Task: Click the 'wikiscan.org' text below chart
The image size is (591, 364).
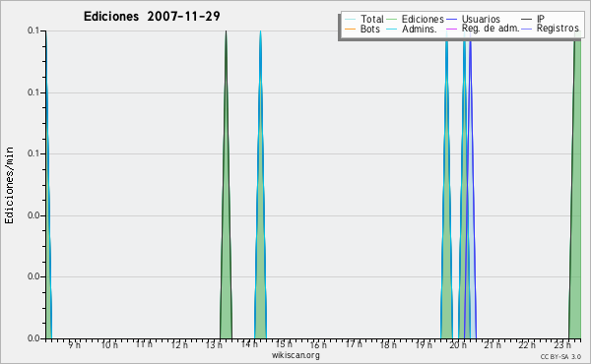Action: coord(295,355)
